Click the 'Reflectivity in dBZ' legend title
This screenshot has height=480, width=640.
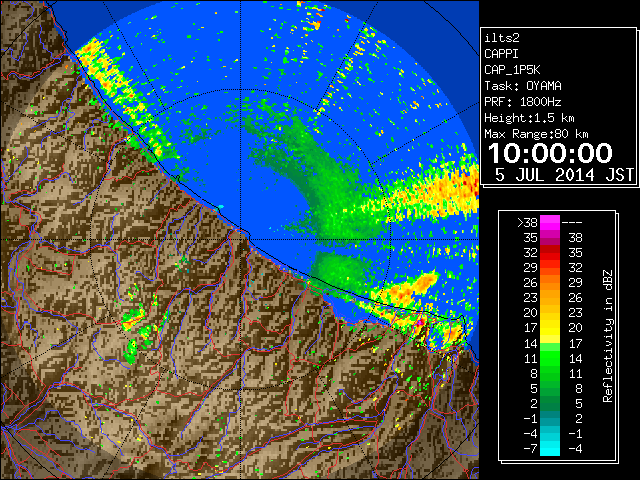tap(608, 336)
